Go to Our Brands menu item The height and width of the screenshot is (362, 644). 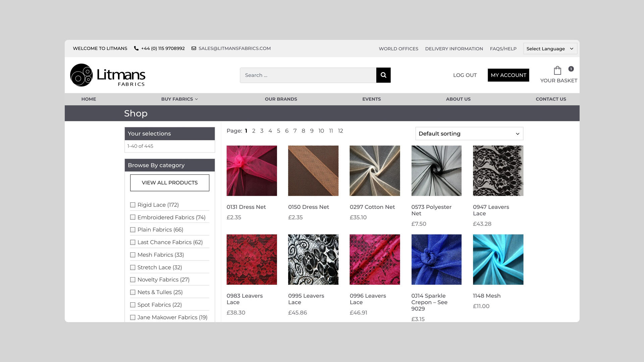click(281, 99)
